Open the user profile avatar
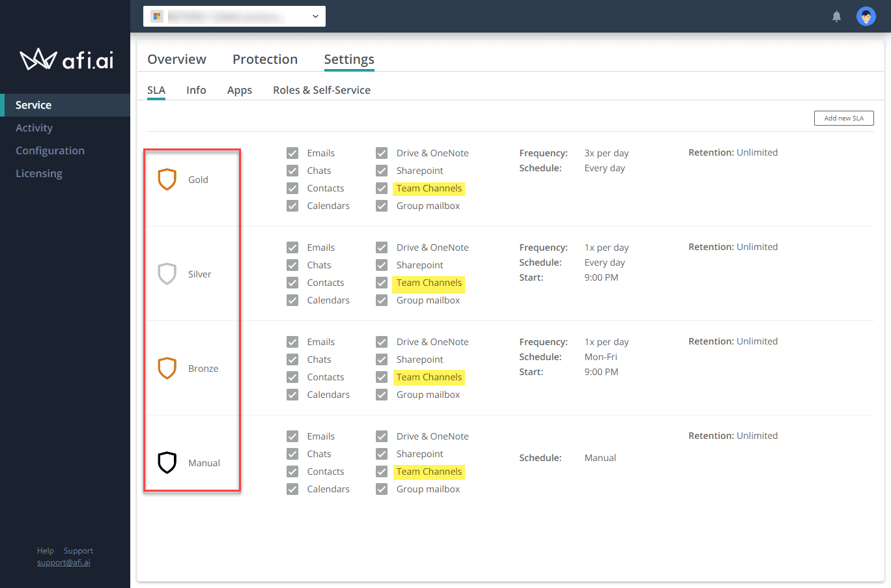Image resolution: width=891 pixels, height=588 pixels. coord(866,16)
